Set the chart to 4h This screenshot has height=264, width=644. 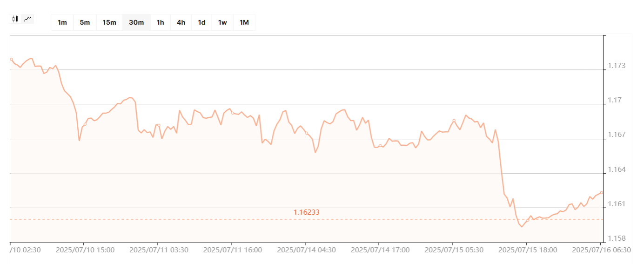point(181,22)
